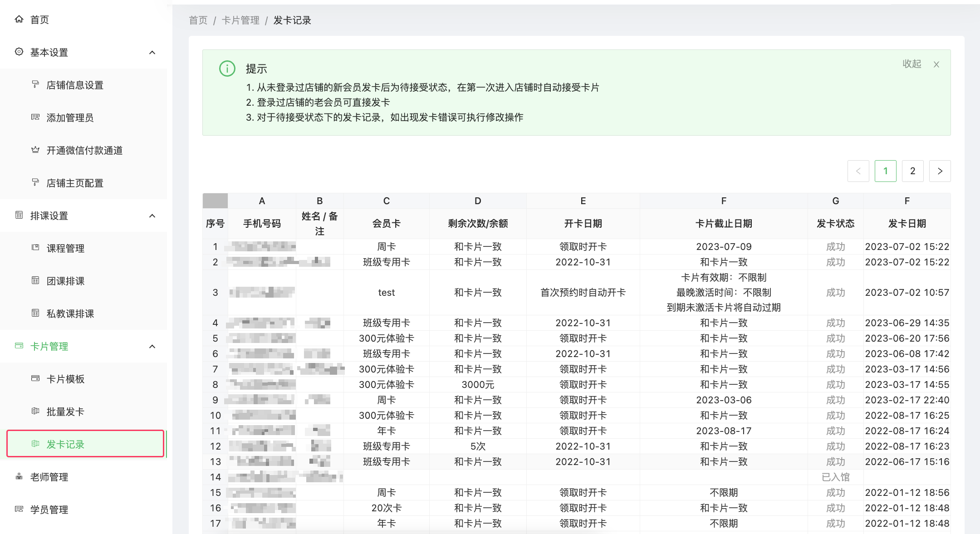Click the 2023-08-17 expiry date in row 11
980x534 pixels.
pos(724,431)
